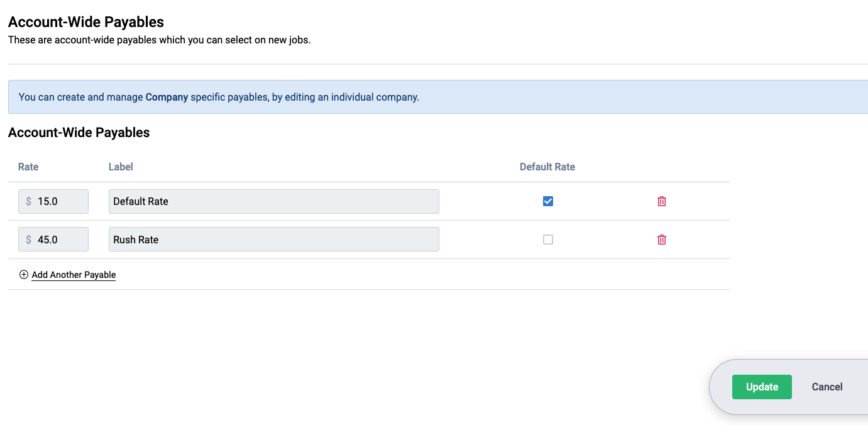
Task: Click the Default Rate column header
Action: 547,167
